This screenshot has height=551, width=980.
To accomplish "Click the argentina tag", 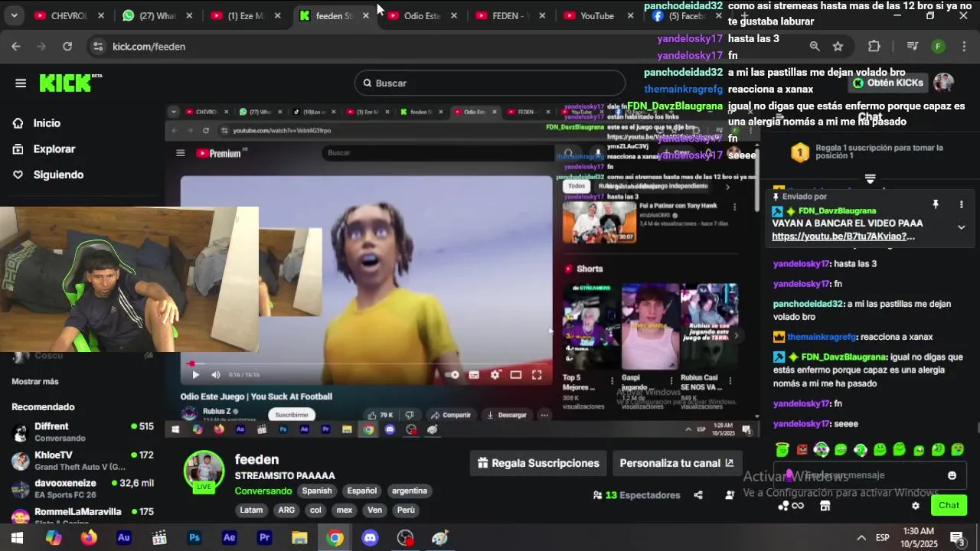I will 410,491.
